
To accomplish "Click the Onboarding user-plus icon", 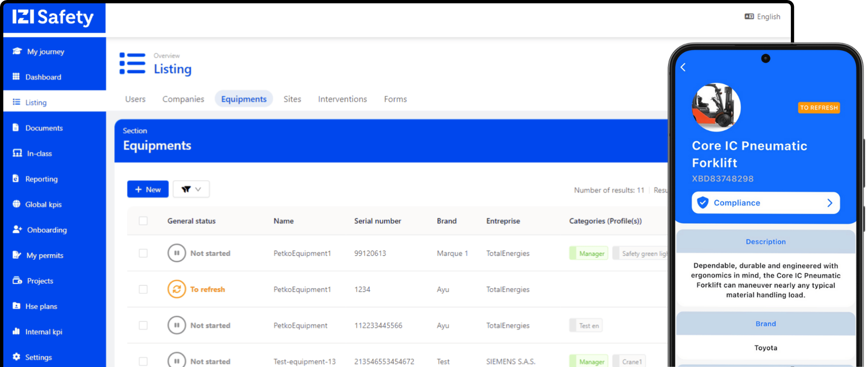I will [17, 230].
